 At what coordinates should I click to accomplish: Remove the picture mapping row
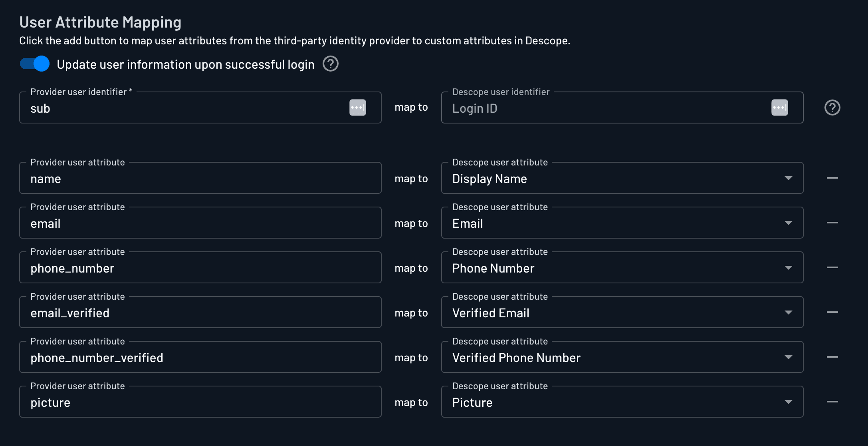(832, 402)
